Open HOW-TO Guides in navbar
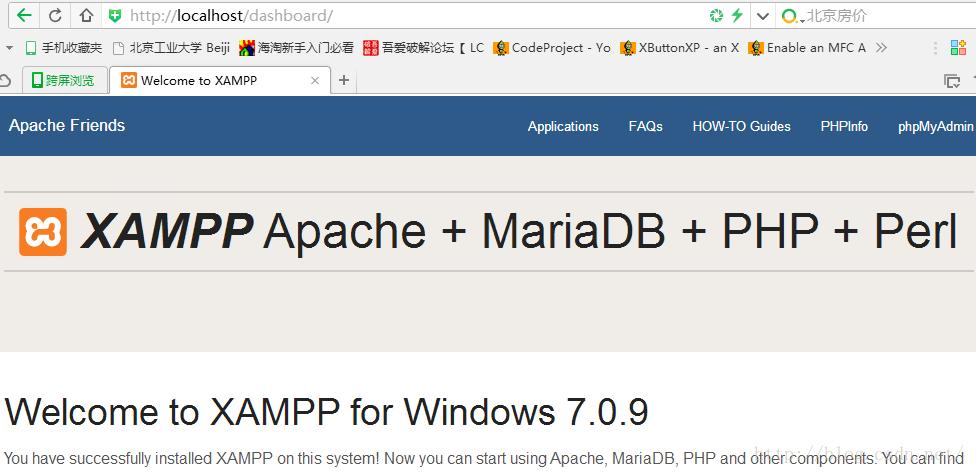The image size is (976, 474). pyautogui.click(x=741, y=126)
